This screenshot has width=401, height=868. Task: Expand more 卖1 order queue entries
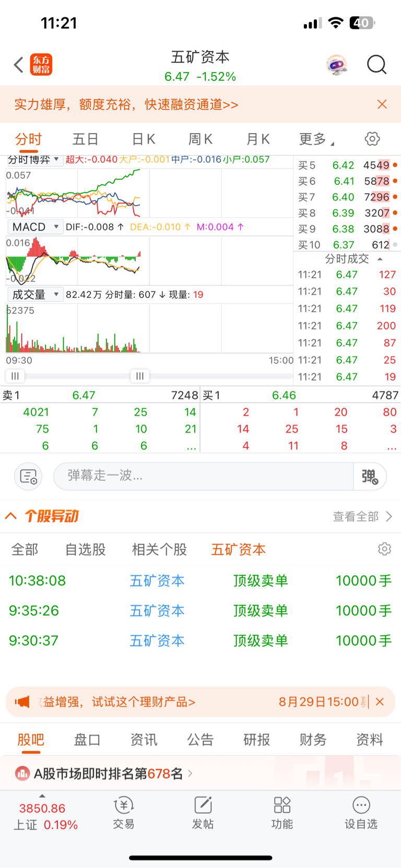coord(191,446)
